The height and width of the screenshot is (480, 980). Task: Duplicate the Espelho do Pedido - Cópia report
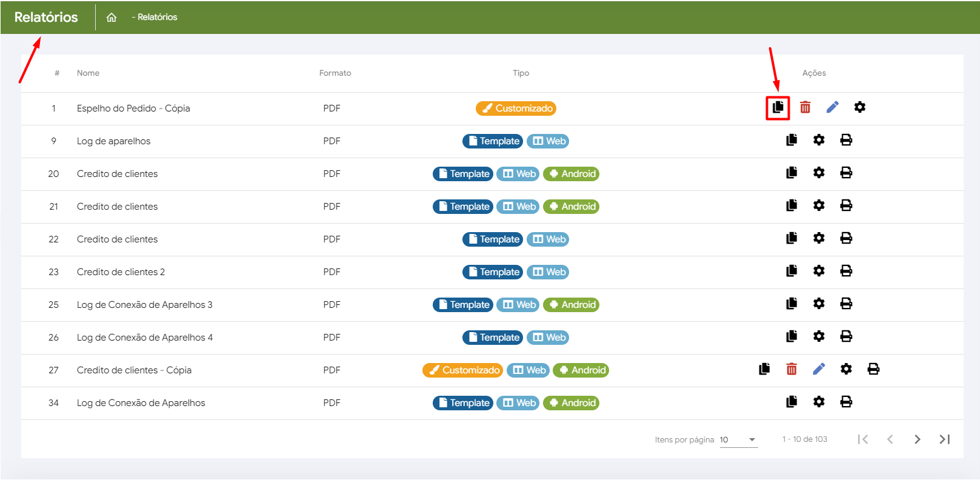[x=778, y=108]
